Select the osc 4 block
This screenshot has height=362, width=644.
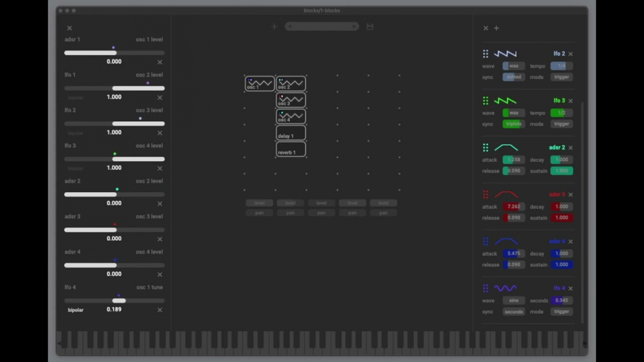(291, 116)
